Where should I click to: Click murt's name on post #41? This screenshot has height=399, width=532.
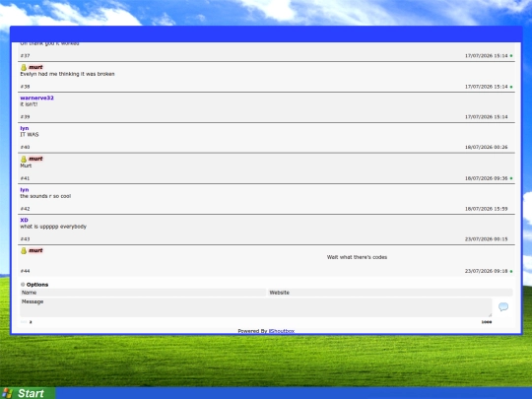pos(35,159)
